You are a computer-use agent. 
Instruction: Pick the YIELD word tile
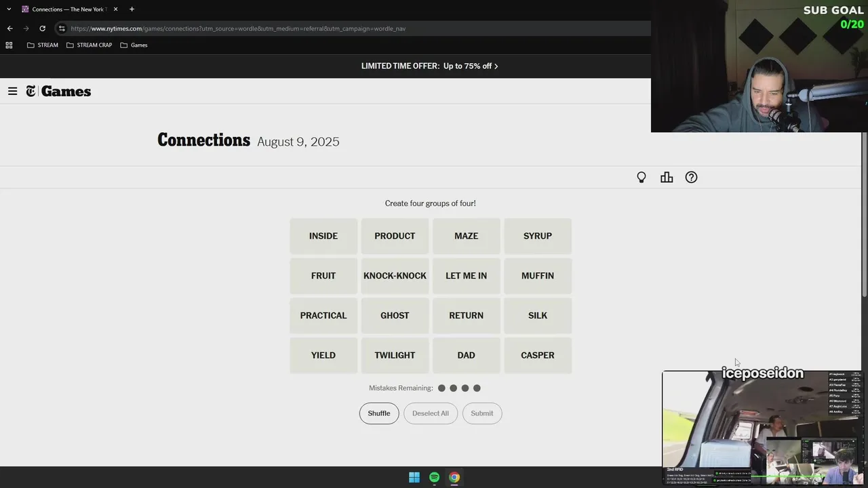(323, 355)
